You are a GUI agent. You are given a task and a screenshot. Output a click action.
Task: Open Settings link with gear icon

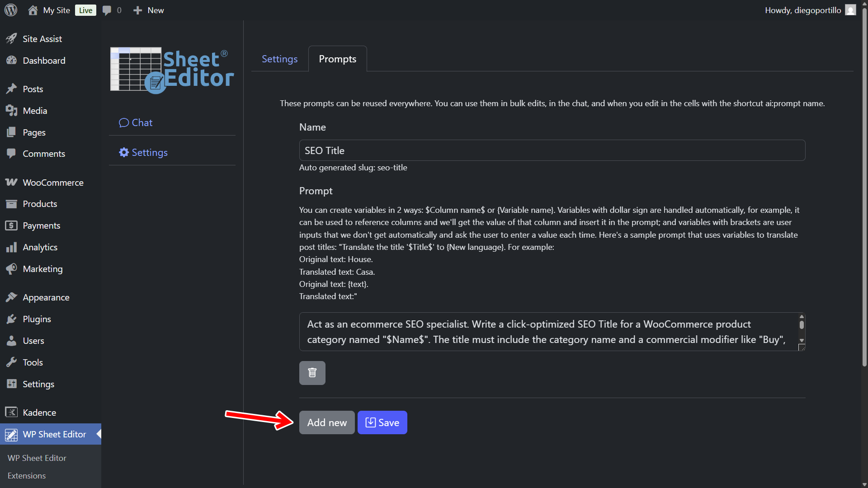pos(143,152)
